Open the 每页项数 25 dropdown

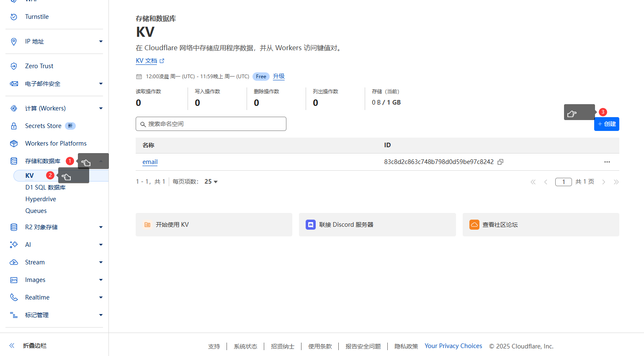click(211, 181)
